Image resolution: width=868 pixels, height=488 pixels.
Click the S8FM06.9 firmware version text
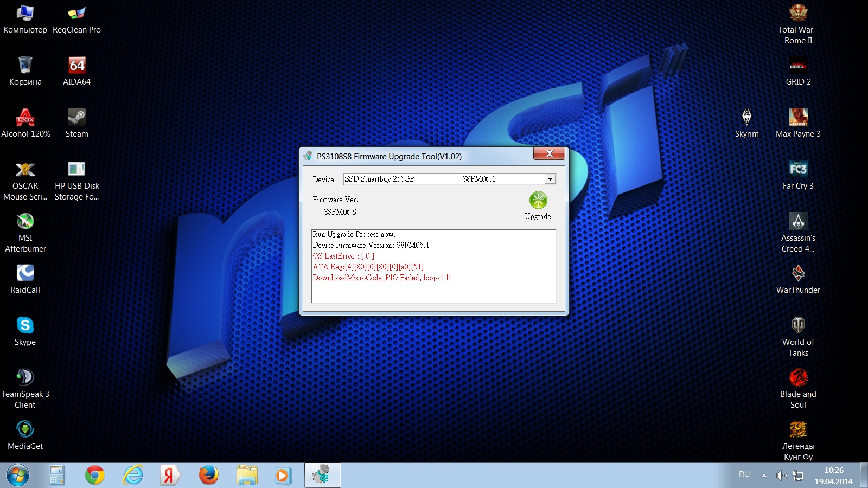coord(340,212)
